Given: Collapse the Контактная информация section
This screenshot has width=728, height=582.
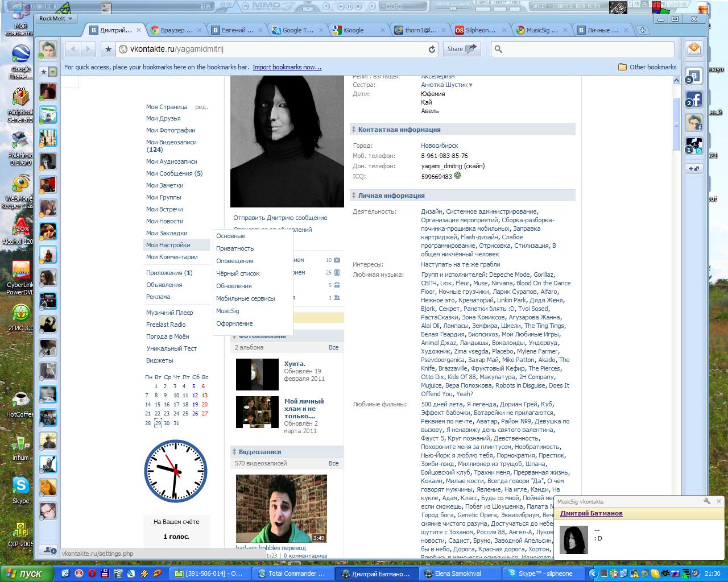Looking at the screenshot, I should tap(354, 130).
